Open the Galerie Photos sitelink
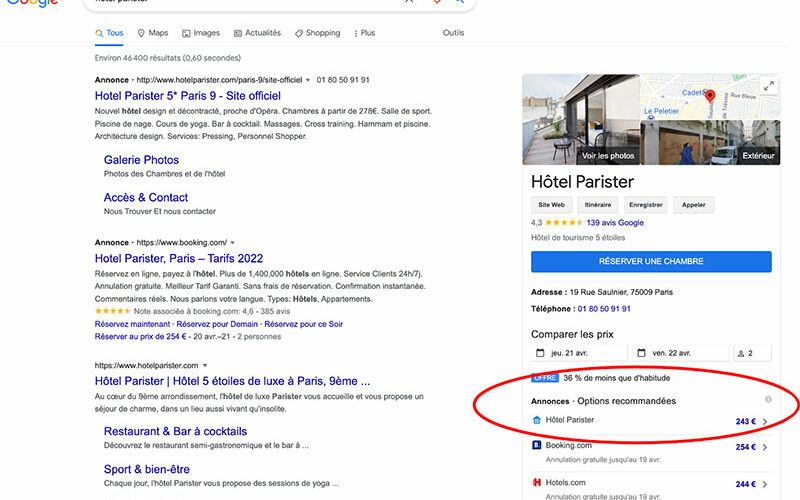The image size is (800, 500). pos(141,160)
